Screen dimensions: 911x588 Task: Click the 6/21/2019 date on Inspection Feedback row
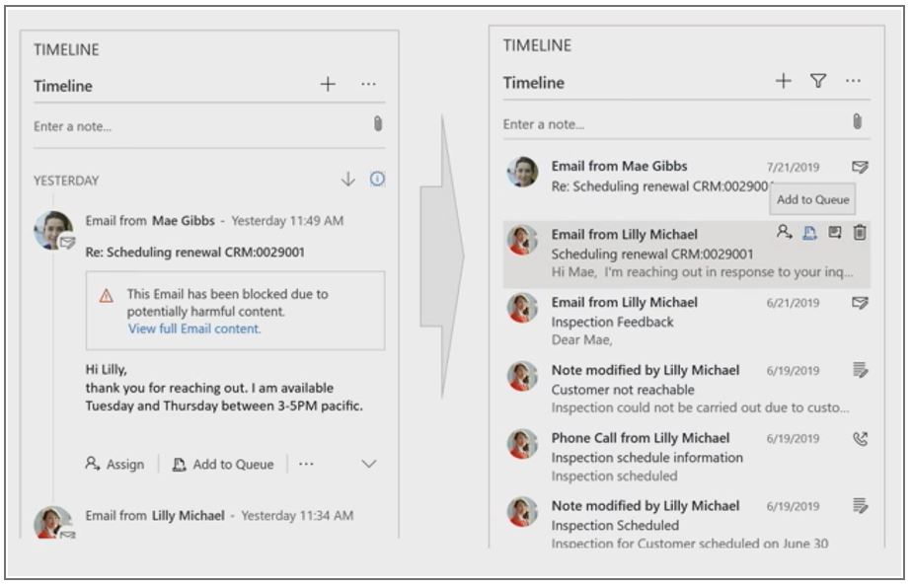pyautogui.click(x=793, y=303)
